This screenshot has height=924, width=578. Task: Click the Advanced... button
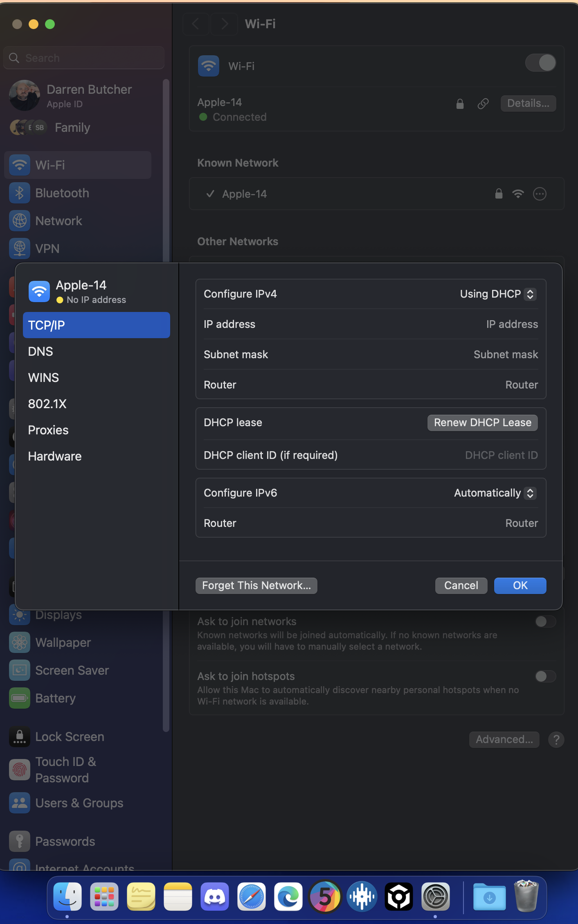tap(504, 739)
